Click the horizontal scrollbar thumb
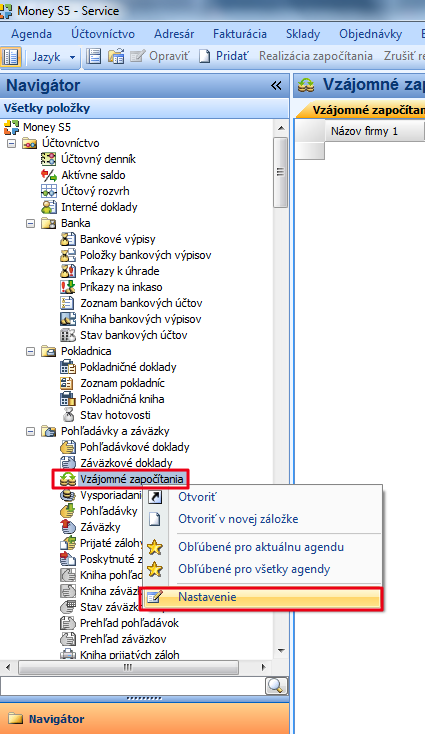The height and width of the screenshot is (734, 425). click(128, 668)
